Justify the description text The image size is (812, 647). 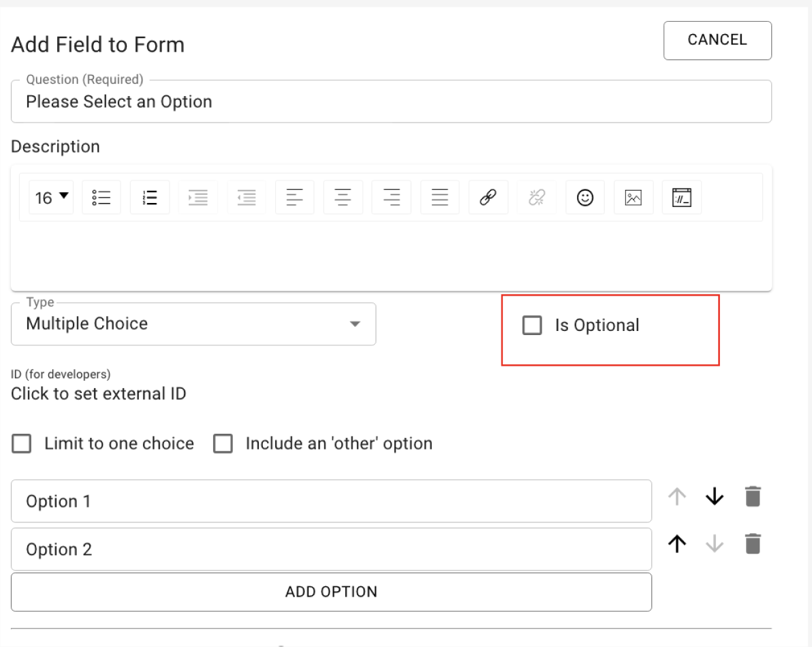[x=440, y=198]
